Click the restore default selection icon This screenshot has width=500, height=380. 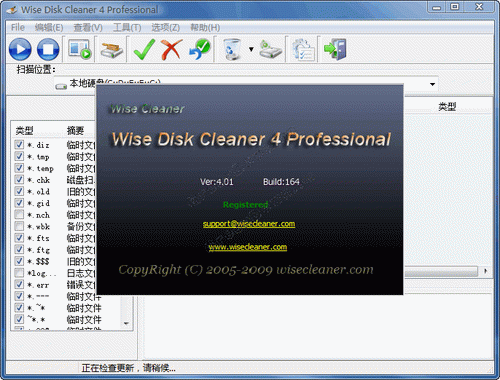pyautogui.click(x=200, y=49)
